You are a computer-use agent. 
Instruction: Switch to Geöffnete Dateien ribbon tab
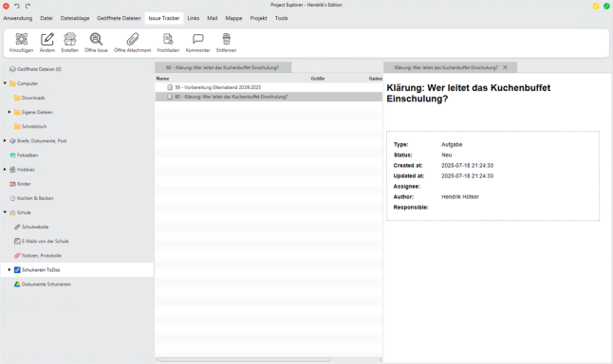[x=119, y=18]
